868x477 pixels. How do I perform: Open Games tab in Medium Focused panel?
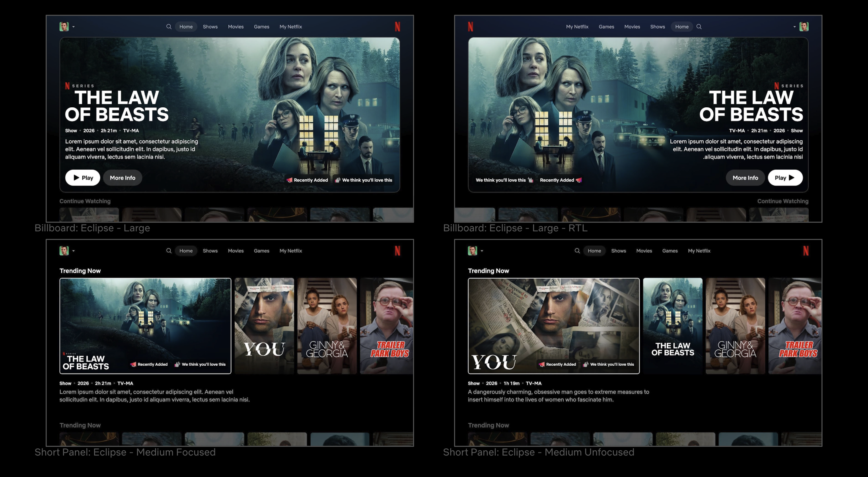(261, 251)
